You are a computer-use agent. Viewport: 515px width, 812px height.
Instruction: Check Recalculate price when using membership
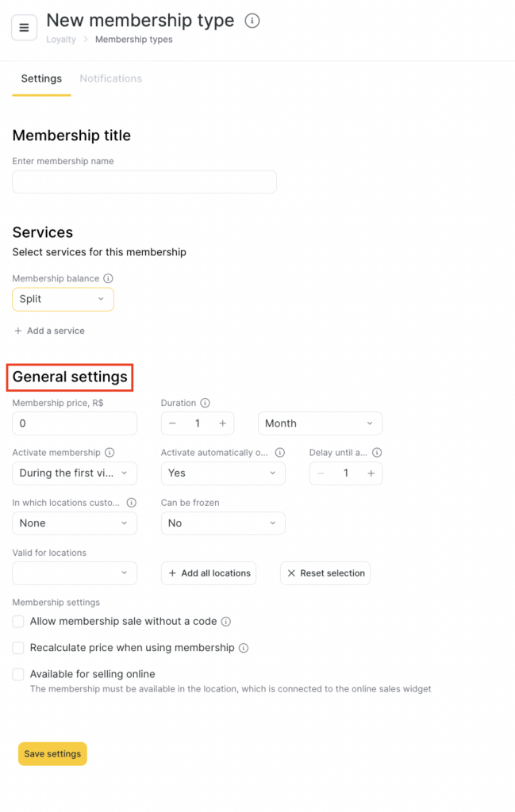pos(18,648)
